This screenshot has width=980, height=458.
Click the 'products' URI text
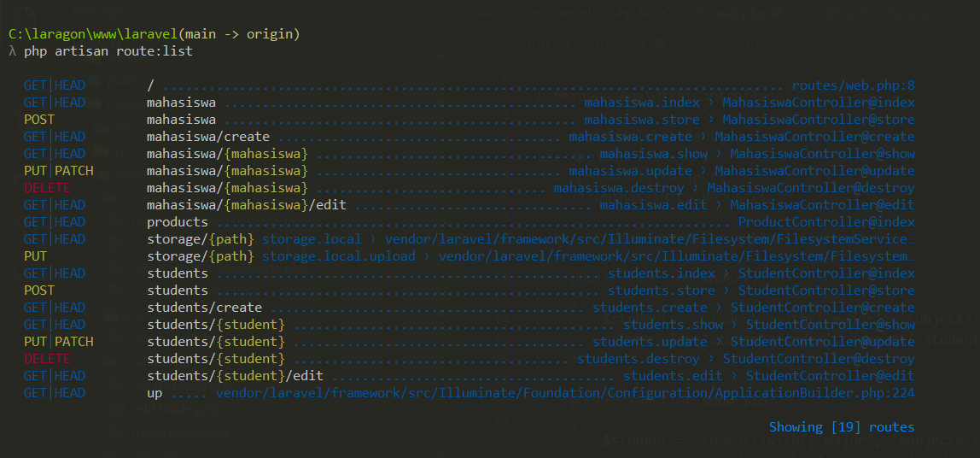point(178,222)
